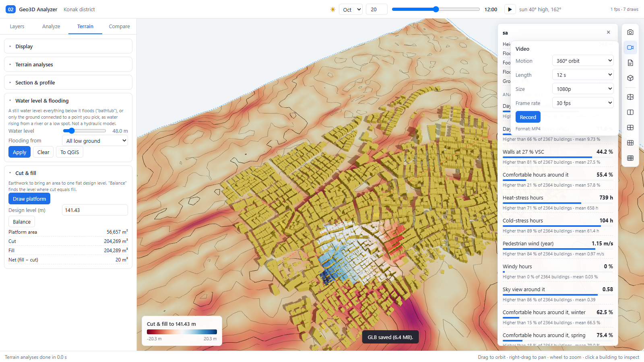Switch to the Layers tab
The image size is (644, 362).
pyautogui.click(x=17, y=26)
